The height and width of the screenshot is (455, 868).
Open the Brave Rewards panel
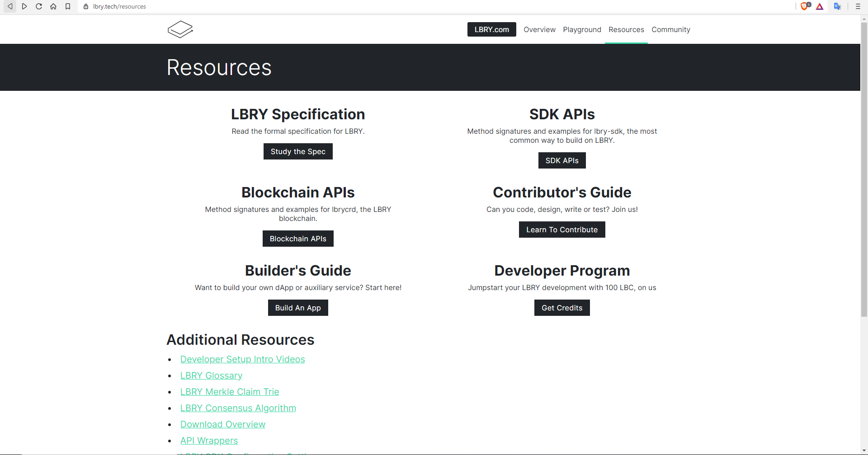[820, 6]
